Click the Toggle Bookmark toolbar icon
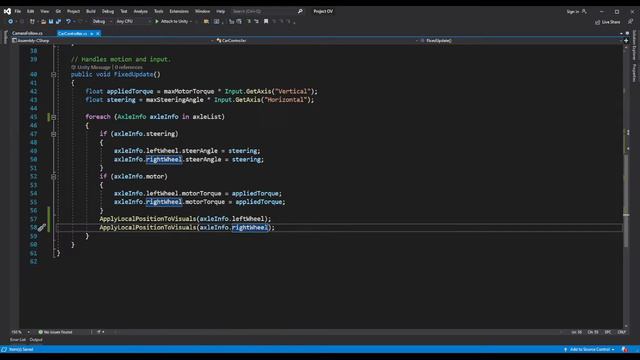640x360 pixels. pyautogui.click(x=266, y=22)
